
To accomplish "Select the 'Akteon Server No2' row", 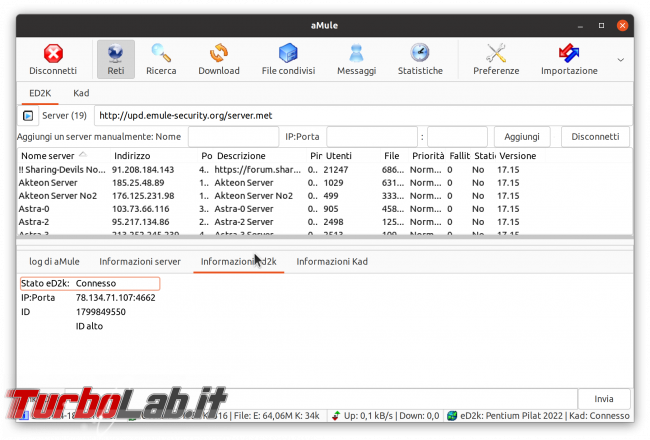I will pyautogui.click(x=325, y=196).
